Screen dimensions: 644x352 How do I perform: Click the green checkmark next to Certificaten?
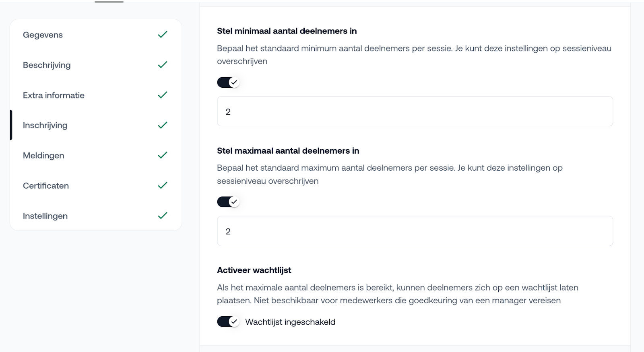coord(163,185)
